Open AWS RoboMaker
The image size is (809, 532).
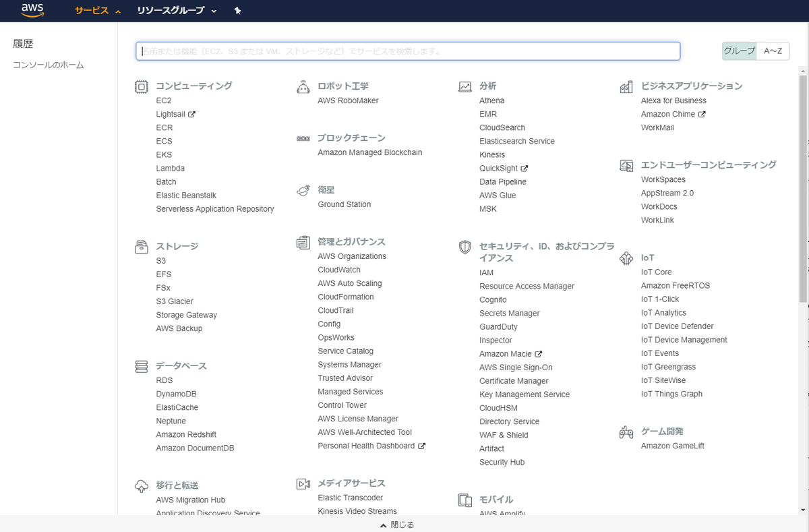click(x=348, y=100)
